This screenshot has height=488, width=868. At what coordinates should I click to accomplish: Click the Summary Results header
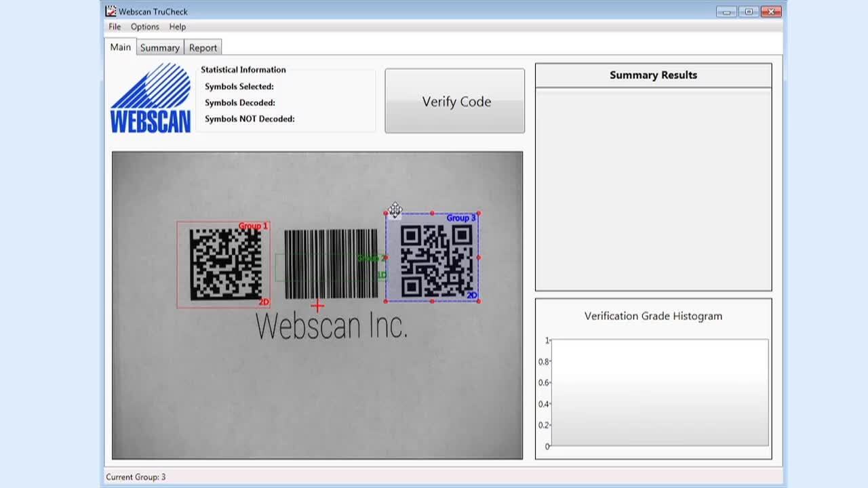click(653, 75)
